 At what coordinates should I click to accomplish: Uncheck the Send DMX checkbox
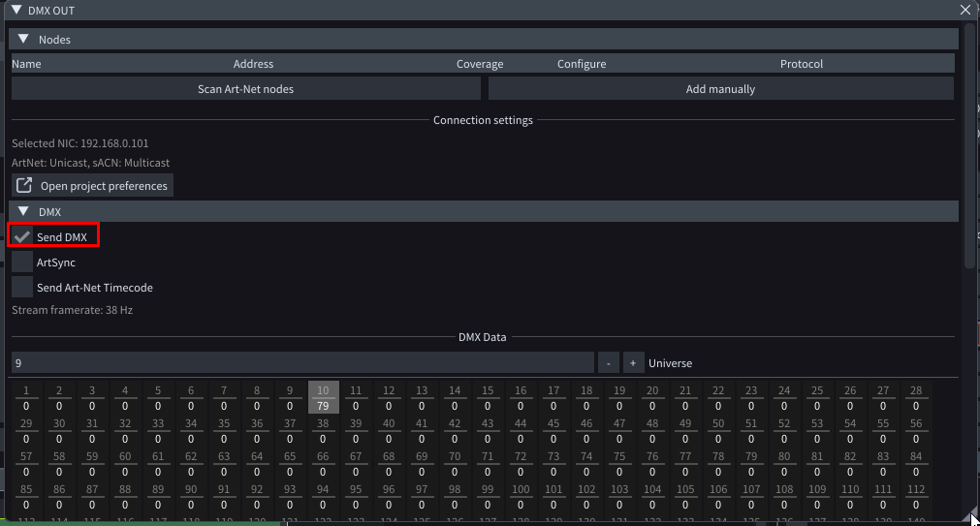pos(22,237)
